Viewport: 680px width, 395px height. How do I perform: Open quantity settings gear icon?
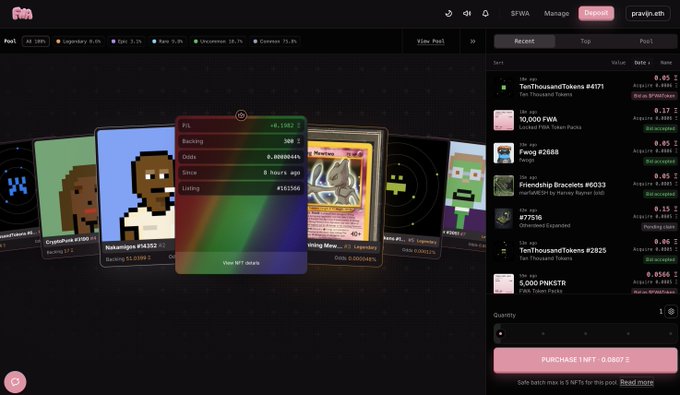pyautogui.click(x=671, y=311)
